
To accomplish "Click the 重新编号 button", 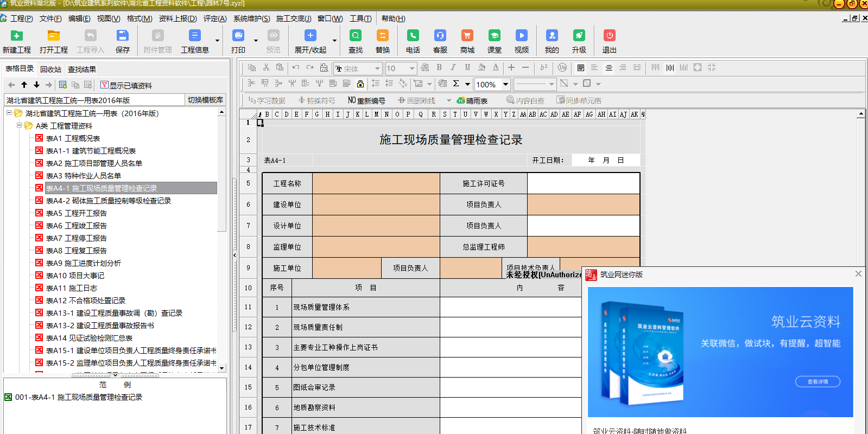I will pyautogui.click(x=366, y=100).
